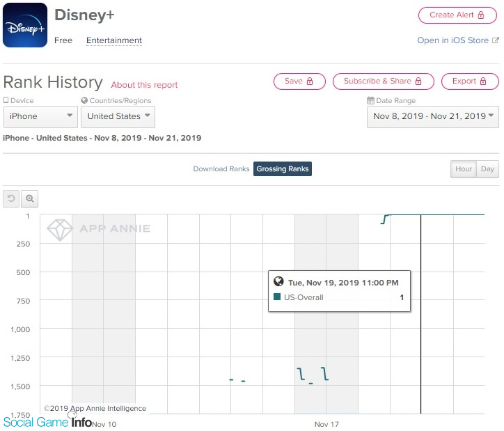Click the lock icon in Export button
504x431 pixels.
(483, 81)
